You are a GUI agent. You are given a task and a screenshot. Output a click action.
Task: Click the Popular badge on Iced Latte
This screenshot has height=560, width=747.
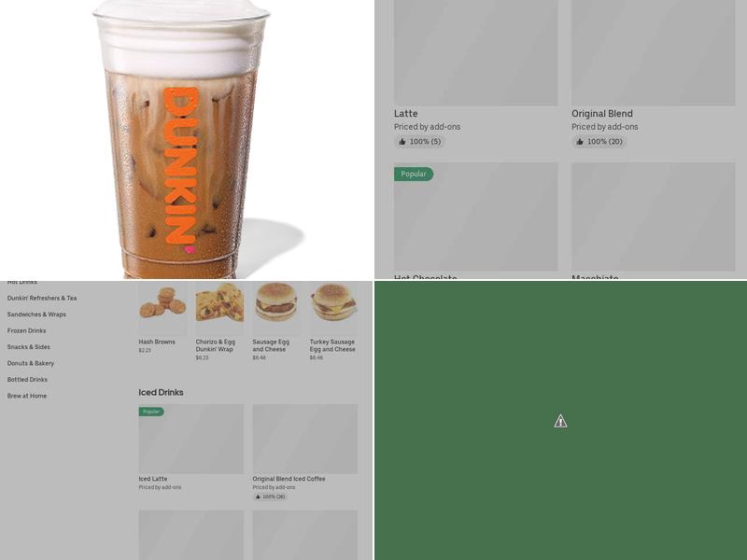point(151,412)
